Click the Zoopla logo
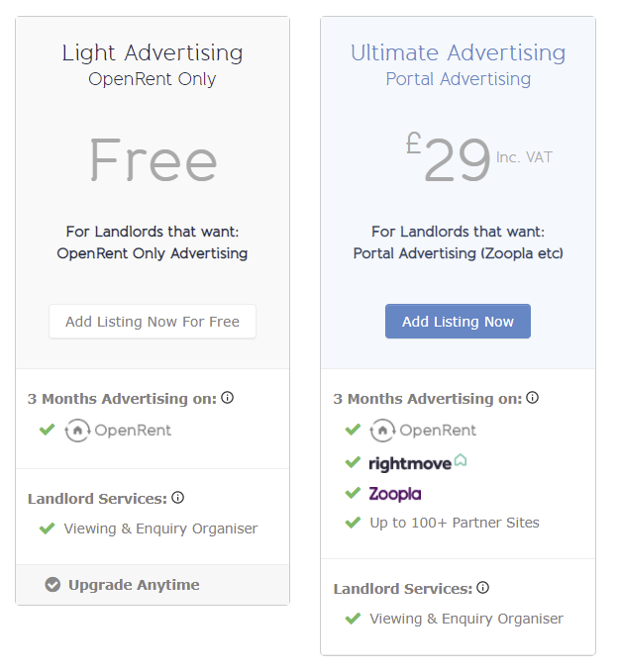This screenshot has height=672, width=617. click(395, 494)
